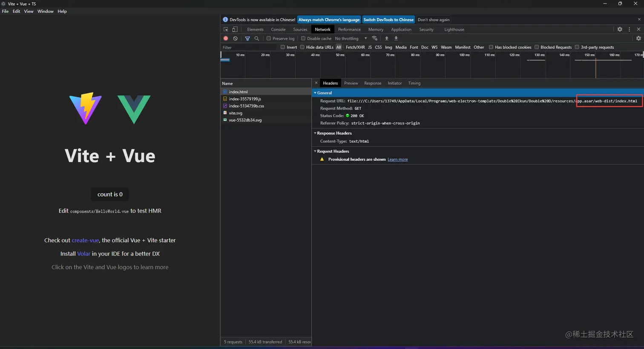Click the Filter text input field
The height and width of the screenshot is (349, 644).
[249, 47]
